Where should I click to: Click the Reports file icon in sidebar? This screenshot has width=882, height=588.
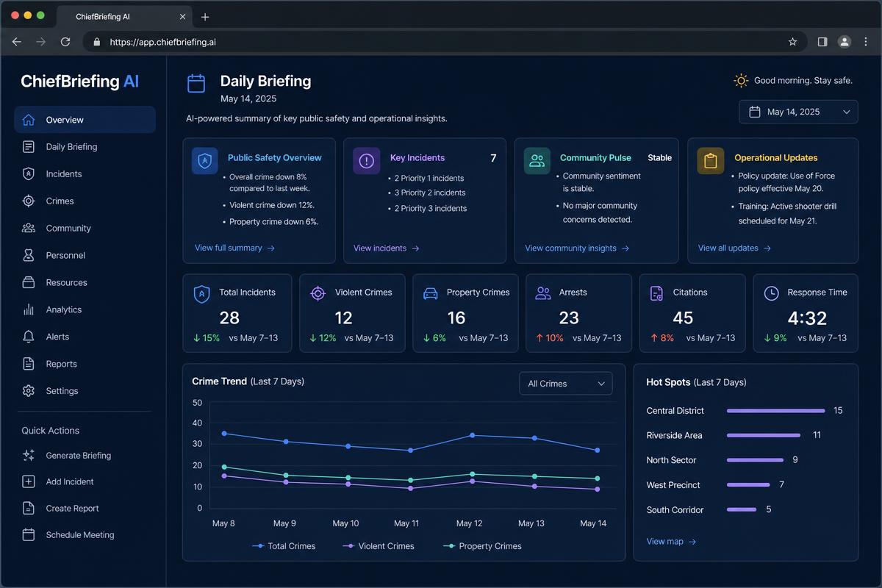(29, 364)
